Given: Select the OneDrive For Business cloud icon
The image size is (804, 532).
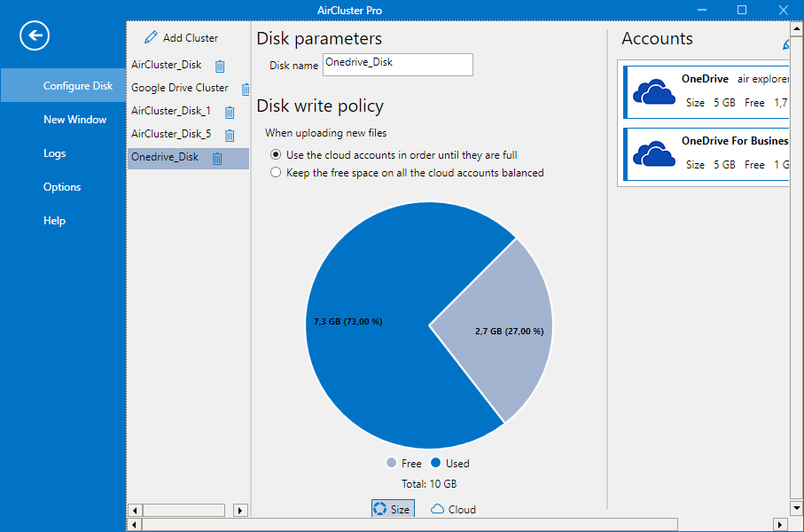Looking at the screenshot, I should click(x=654, y=154).
